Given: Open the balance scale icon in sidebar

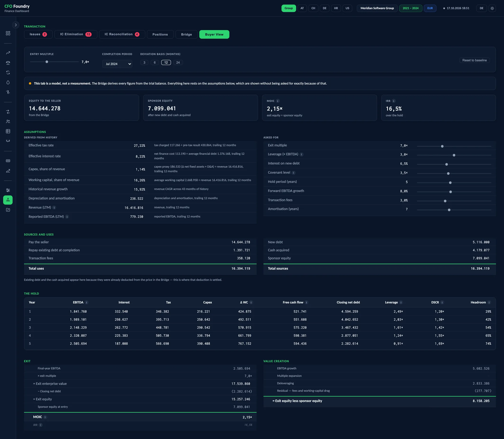Looking at the screenshot, I should [8, 63].
